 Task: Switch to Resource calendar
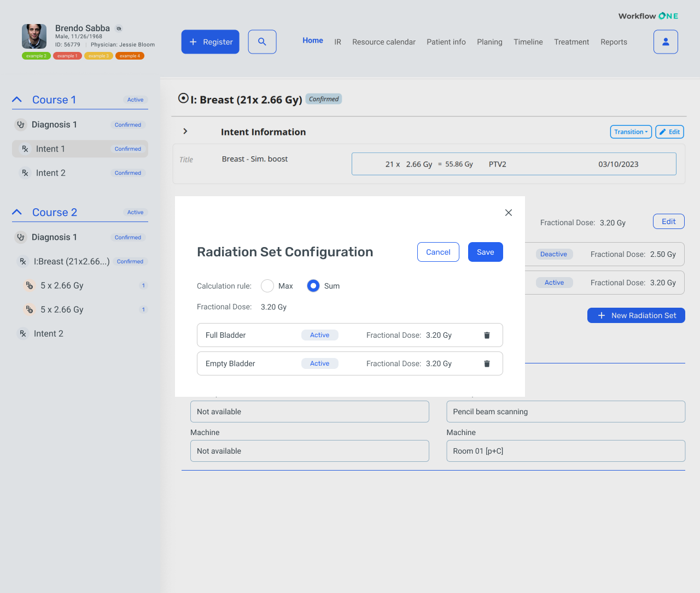pos(384,42)
